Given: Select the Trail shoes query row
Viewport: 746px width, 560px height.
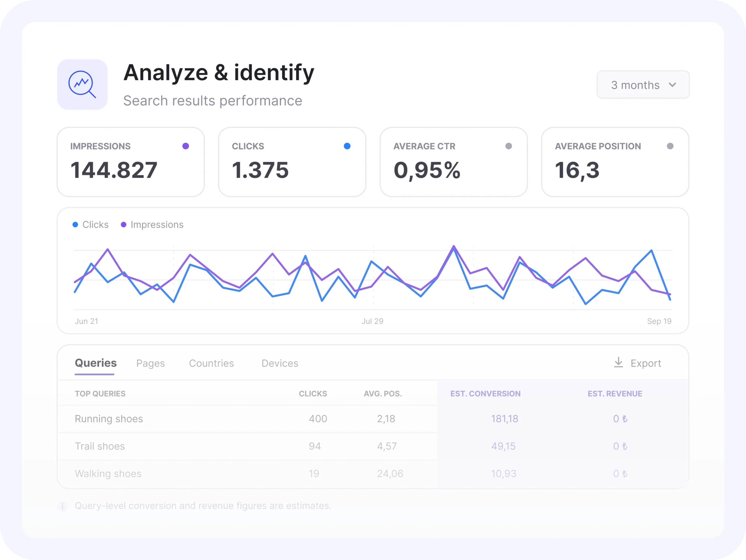Looking at the screenshot, I should pyautogui.click(x=373, y=446).
